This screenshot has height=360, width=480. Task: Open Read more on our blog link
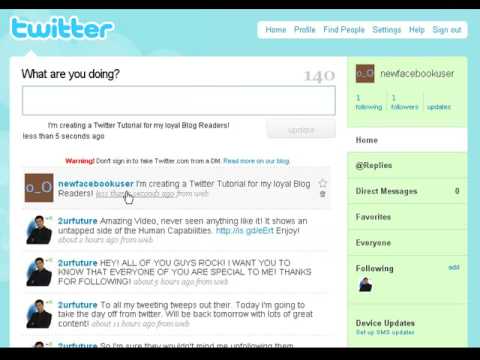[256, 161]
